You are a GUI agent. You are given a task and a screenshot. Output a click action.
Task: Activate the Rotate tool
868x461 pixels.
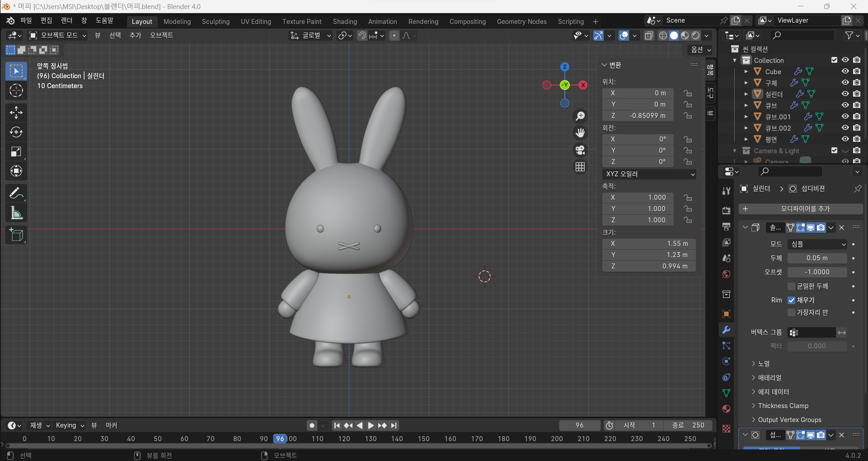(16, 132)
